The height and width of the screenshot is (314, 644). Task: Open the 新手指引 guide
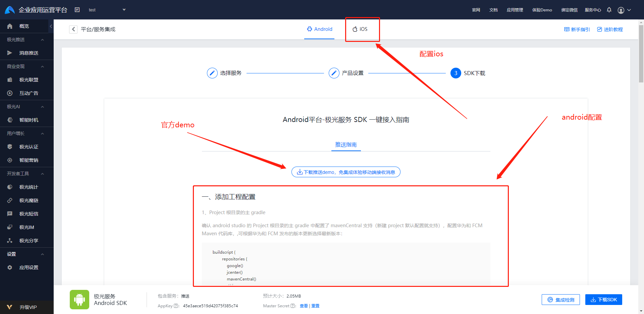click(x=577, y=29)
